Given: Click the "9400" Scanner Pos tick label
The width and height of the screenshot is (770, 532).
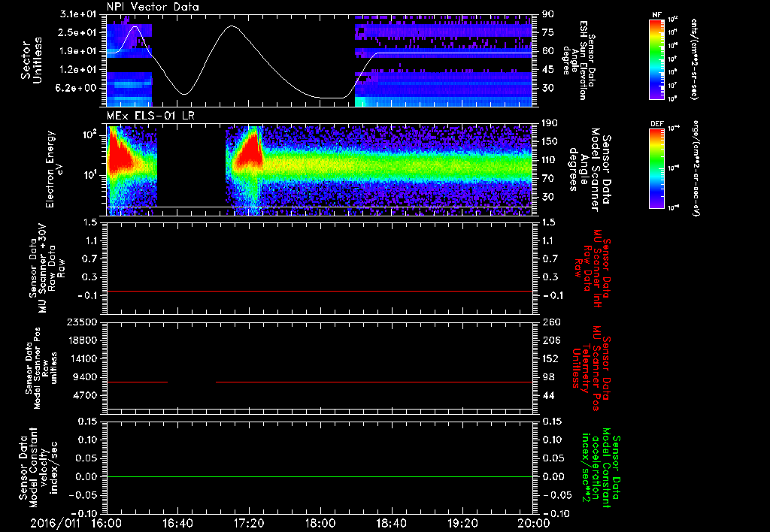Looking at the screenshot, I should click(86, 377).
